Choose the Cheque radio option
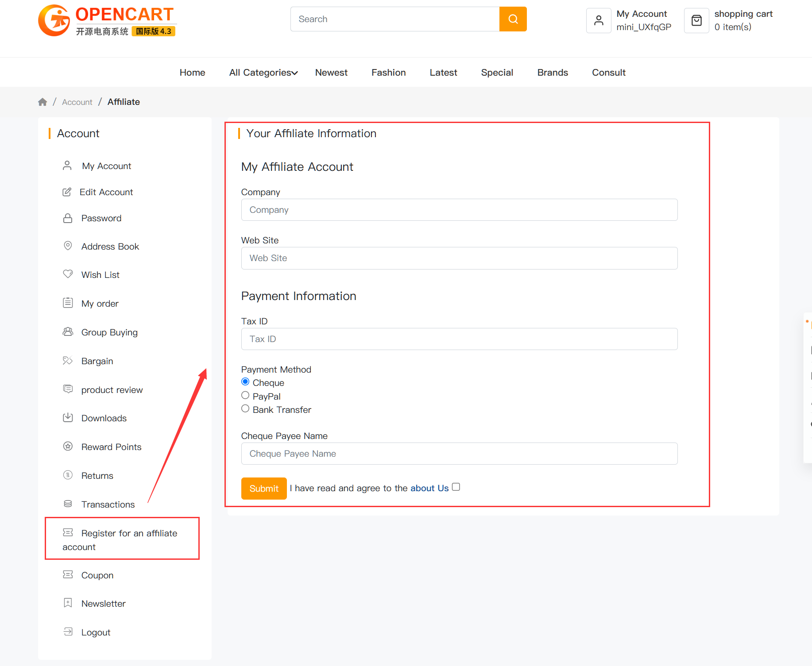Viewport: 812px width, 666px height. (245, 382)
